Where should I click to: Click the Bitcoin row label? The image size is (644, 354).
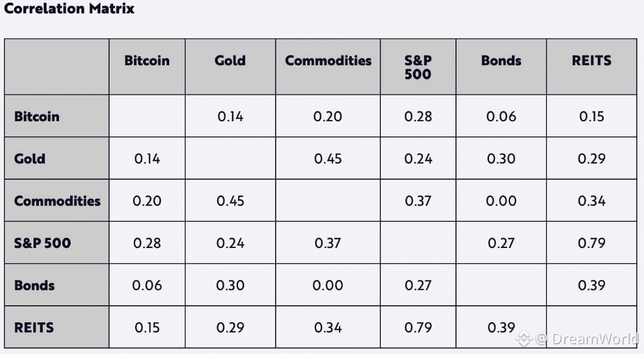click(x=37, y=116)
